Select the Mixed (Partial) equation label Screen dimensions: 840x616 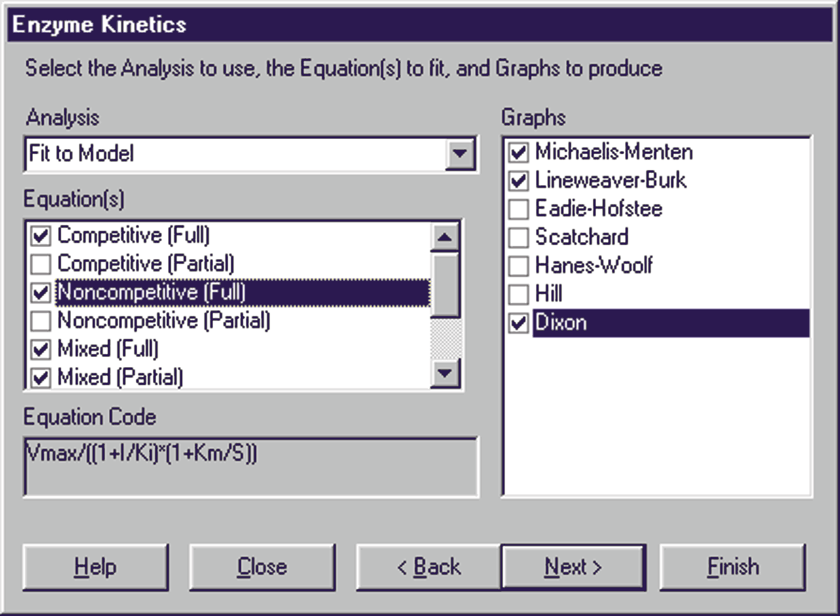(x=120, y=377)
